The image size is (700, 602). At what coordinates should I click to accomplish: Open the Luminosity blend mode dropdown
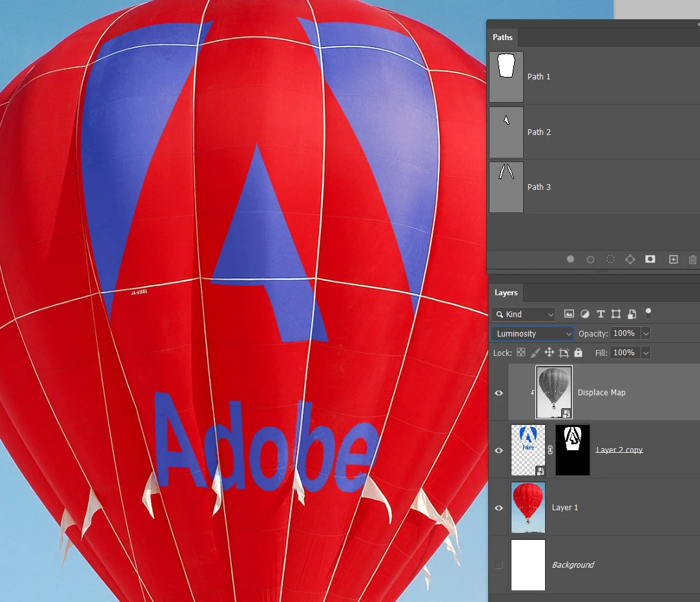pos(532,333)
